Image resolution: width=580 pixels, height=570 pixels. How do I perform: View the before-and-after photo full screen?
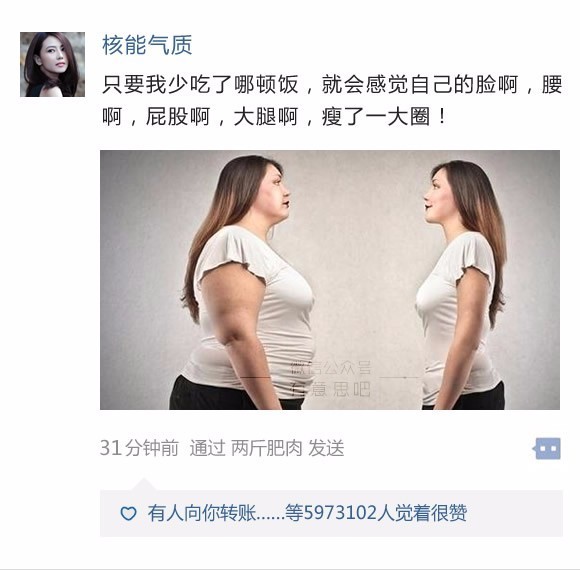coord(330,280)
